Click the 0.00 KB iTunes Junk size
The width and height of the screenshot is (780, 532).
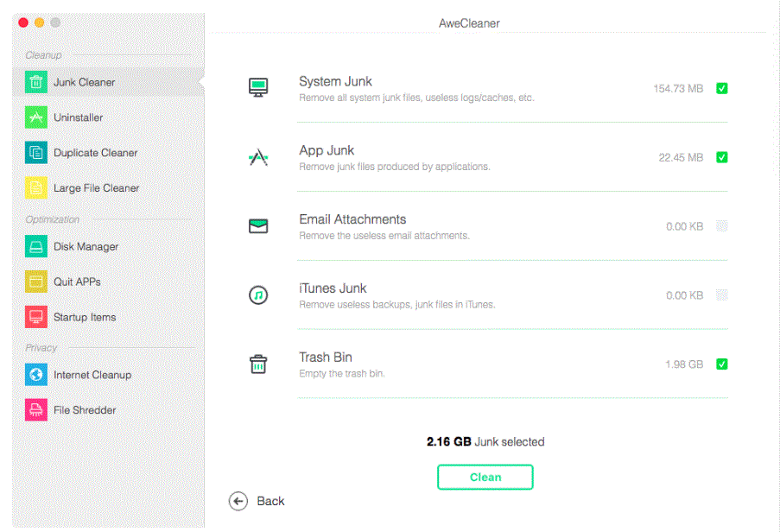[685, 296]
